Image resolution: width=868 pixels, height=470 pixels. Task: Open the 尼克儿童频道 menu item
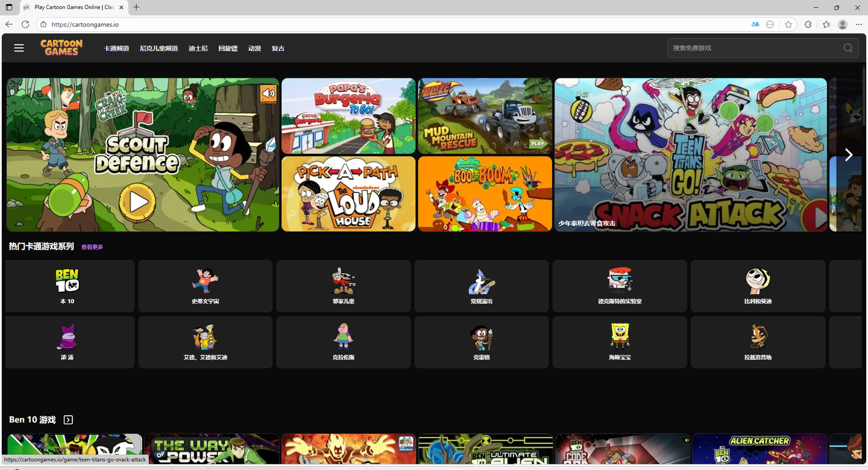[159, 48]
